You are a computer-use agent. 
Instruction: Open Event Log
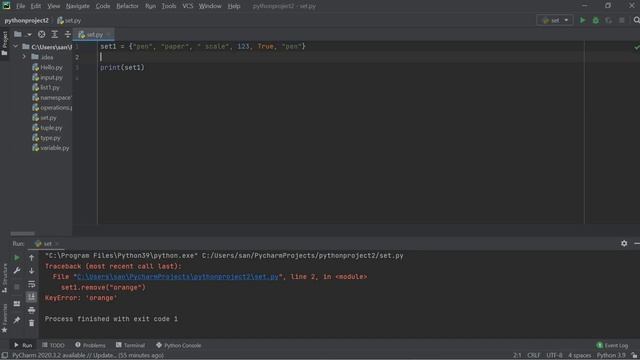[x=612, y=345]
